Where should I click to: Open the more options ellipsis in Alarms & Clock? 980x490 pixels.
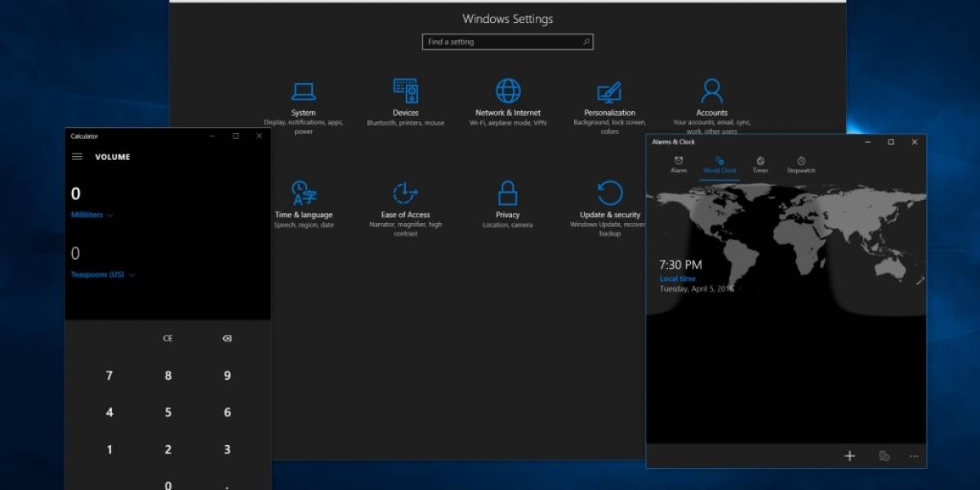click(914, 456)
